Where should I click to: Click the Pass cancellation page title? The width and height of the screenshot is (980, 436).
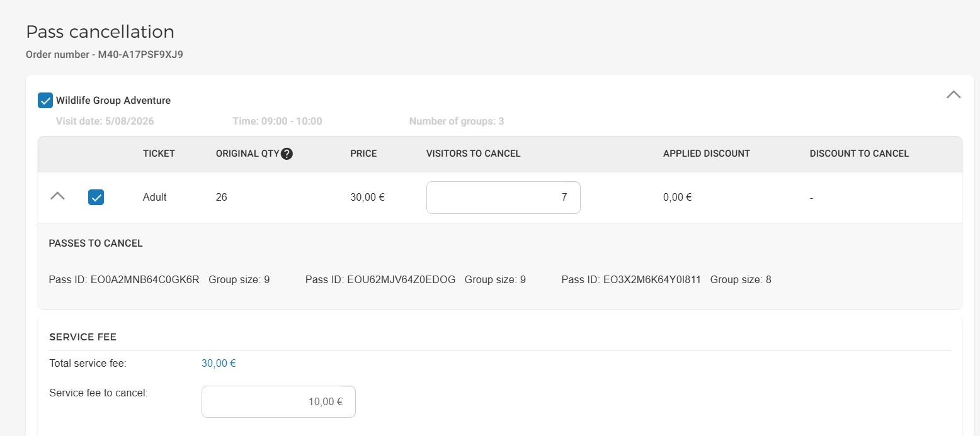tap(100, 31)
